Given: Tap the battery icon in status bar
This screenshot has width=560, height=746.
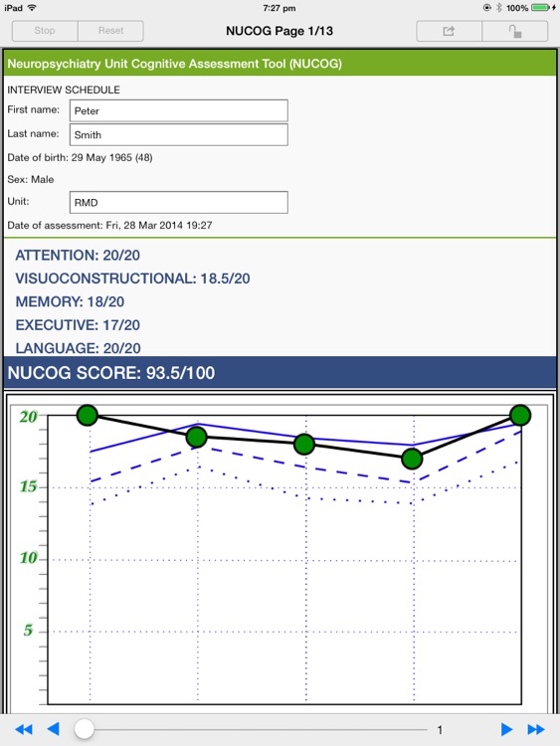Looking at the screenshot, I should [x=540, y=8].
